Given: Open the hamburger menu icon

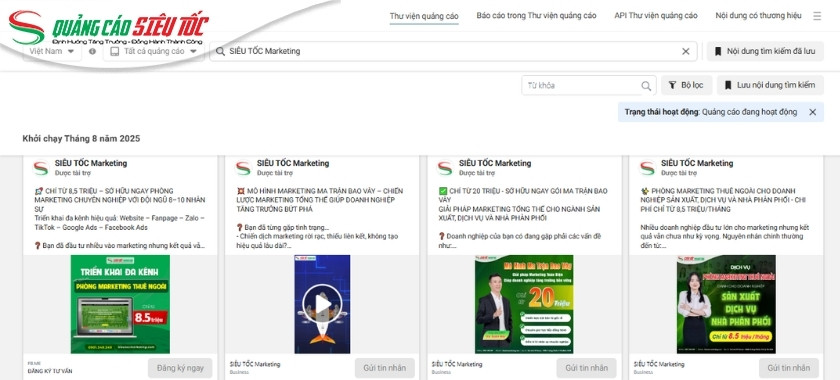Looking at the screenshot, I should point(817,16).
